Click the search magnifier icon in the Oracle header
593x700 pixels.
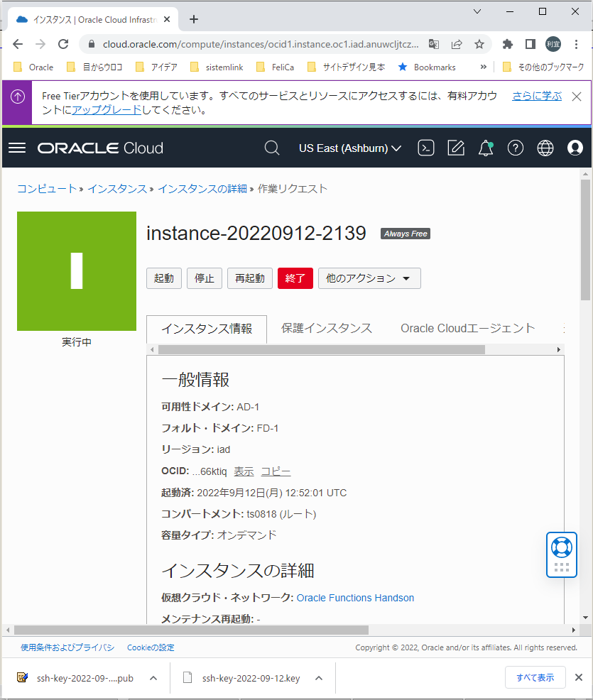[x=272, y=148]
